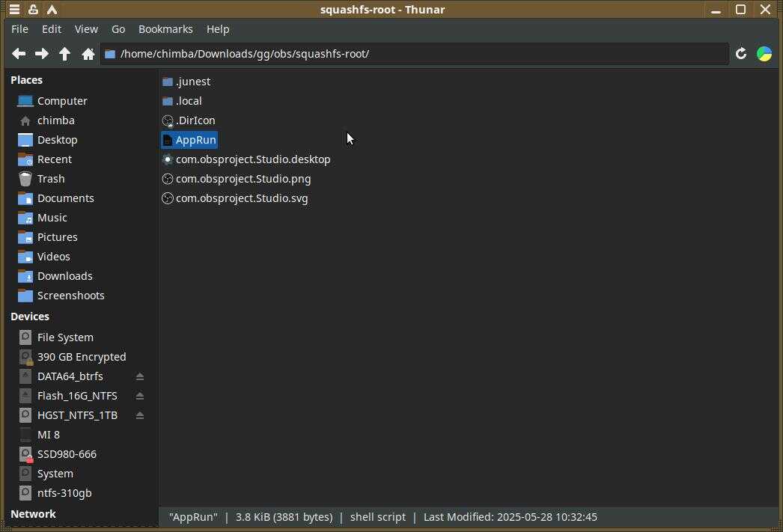783x532 pixels.
Task: Minimize the Thunar window
Action: (x=716, y=10)
